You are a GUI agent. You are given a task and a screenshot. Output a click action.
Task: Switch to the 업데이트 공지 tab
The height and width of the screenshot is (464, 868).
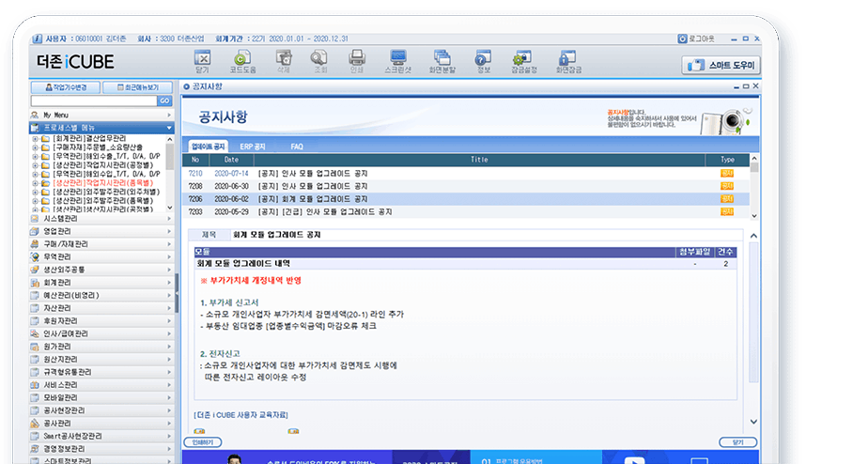(209, 147)
